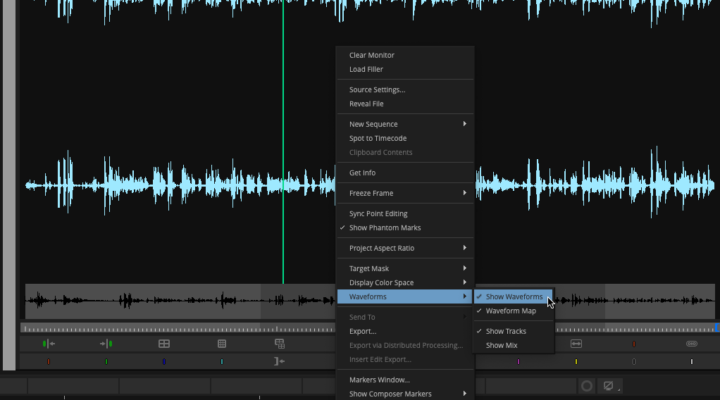Add a cyan marker
Image resolution: width=720 pixels, height=400 pixels.
[222, 361]
